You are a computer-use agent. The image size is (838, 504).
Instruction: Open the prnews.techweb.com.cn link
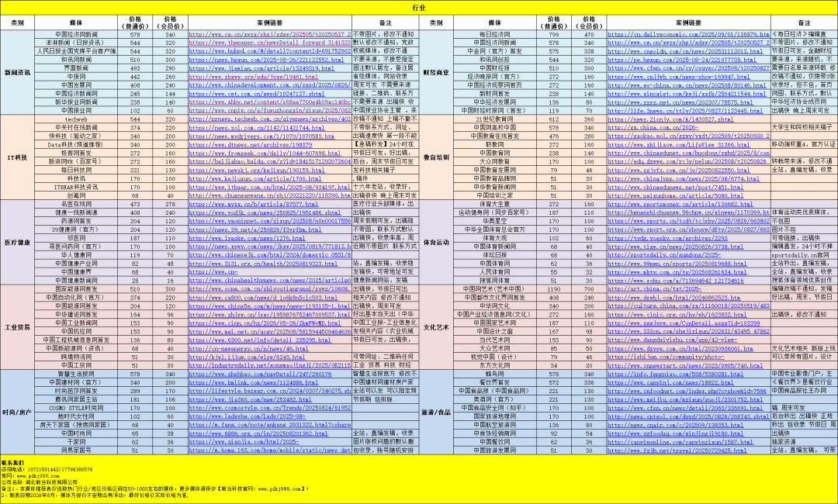[x=269, y=119]
